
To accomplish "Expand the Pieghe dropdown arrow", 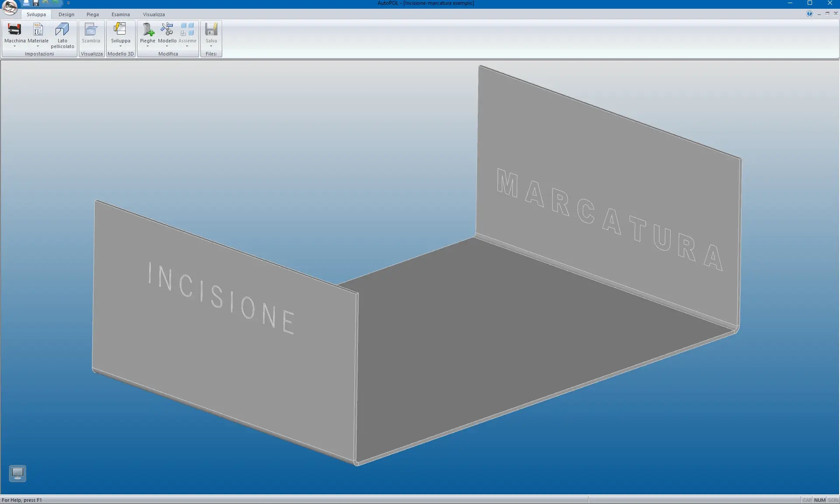I will click(x=147, y=46).
